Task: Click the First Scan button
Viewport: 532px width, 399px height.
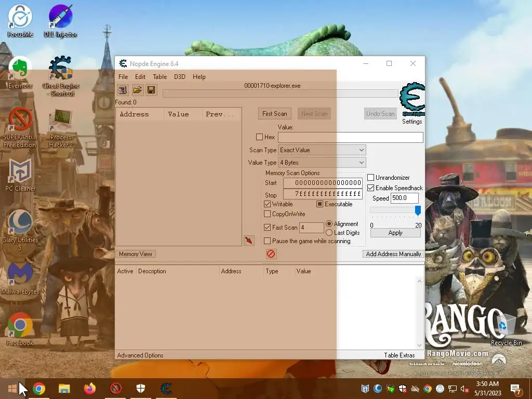Action: tap(274, 114)
